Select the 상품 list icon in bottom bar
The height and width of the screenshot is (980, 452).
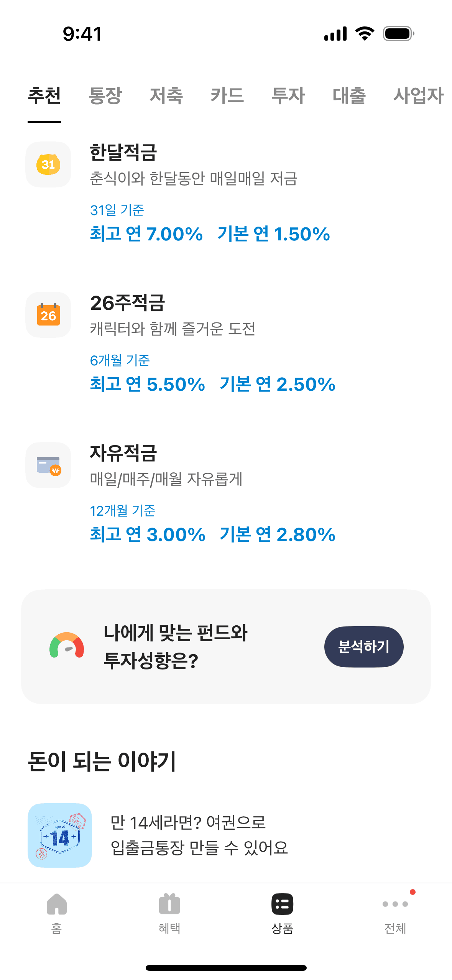coord(282,904)
